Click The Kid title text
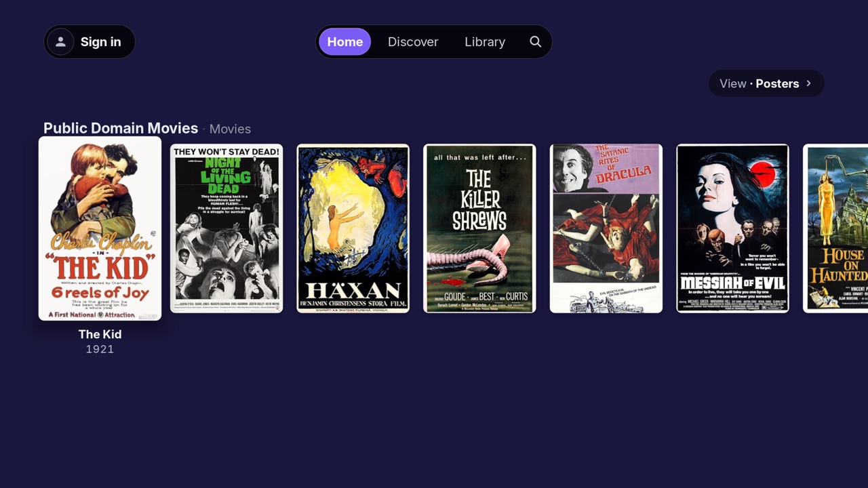Screen dimensions: 868x488 click(100, 334)
